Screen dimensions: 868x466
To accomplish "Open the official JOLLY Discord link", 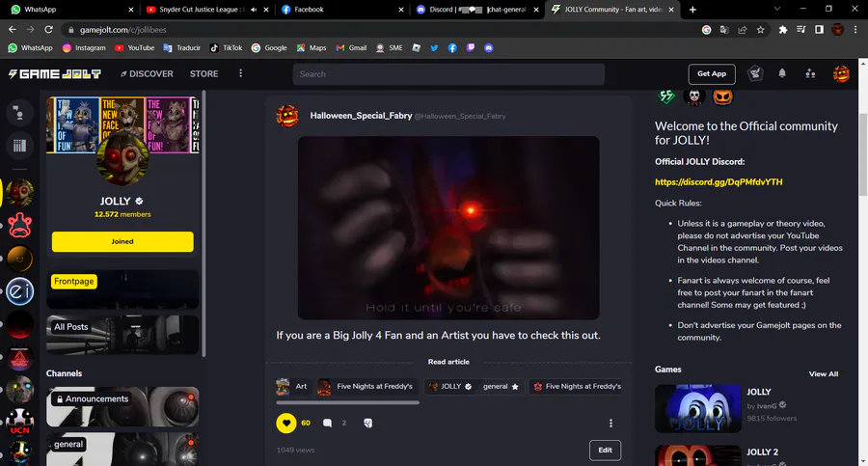I will (x=719, y=181).
